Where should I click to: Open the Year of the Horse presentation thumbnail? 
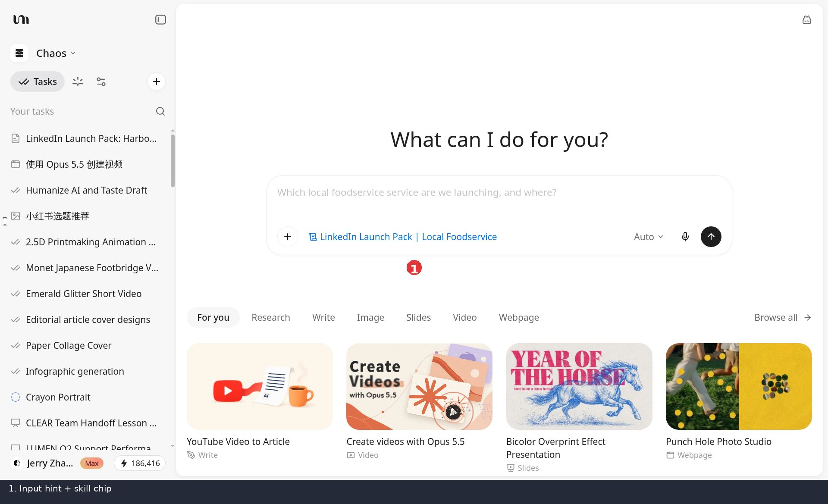tap(579, 386)
